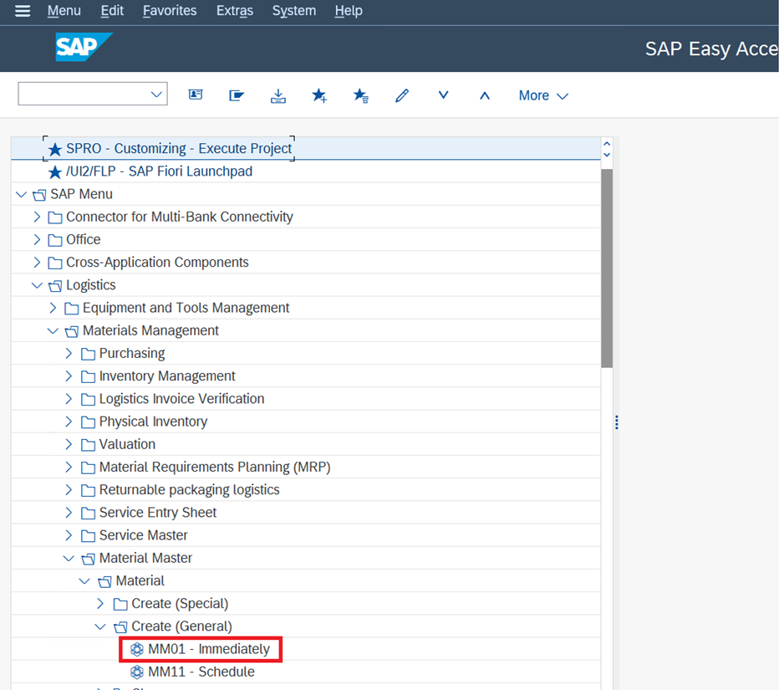The width and height of the screenshot is (784, 690).
Task: Select the Physical Inventory row
Action: 306,422
